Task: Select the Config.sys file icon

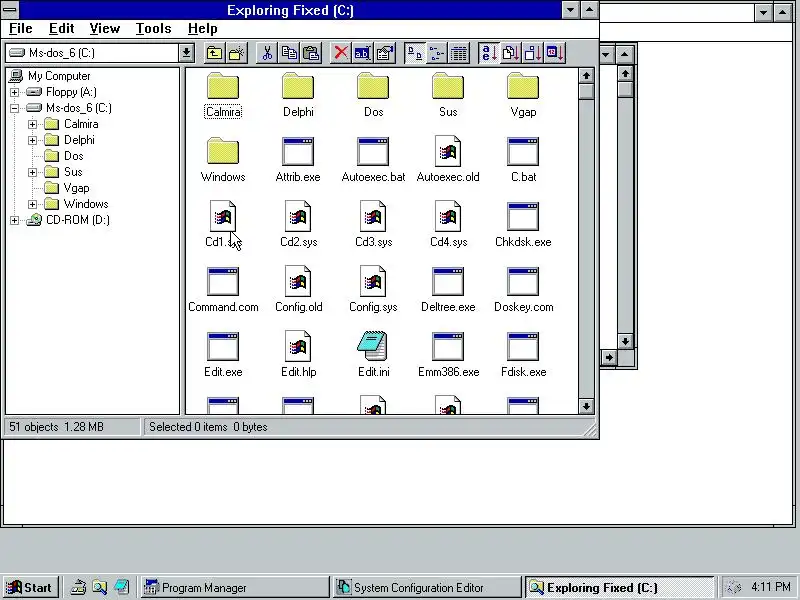Action: [x=373, y=281]
